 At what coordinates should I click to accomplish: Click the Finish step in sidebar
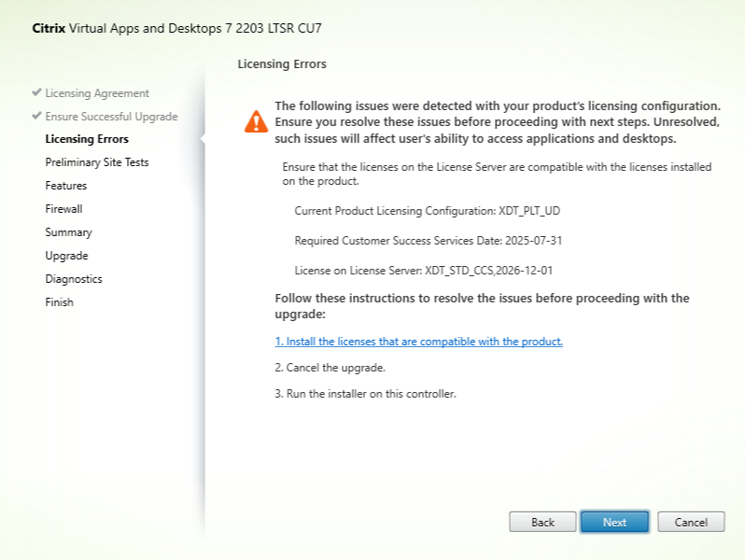[x=59, y=302]
